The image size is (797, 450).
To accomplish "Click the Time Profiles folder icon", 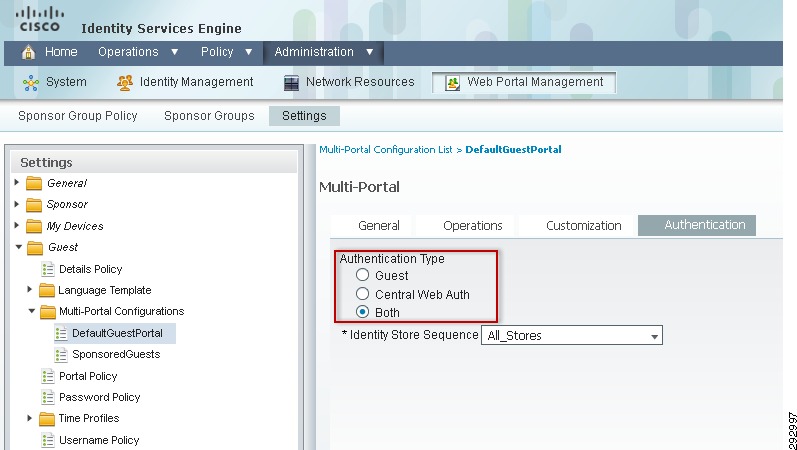I will (x=47, y=419).
